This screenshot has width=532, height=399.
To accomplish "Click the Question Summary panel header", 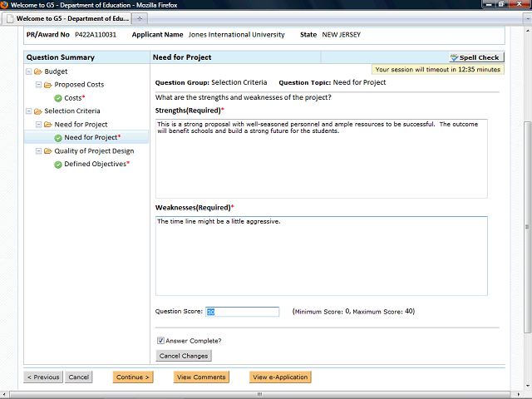I will pos(86,57).
